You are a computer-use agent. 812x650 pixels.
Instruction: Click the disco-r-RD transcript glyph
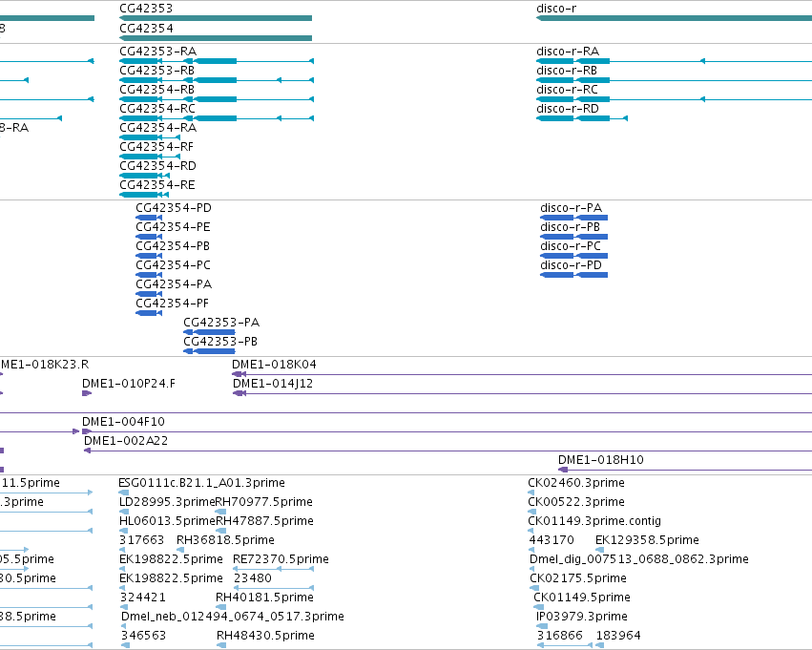tap(582, 118)
